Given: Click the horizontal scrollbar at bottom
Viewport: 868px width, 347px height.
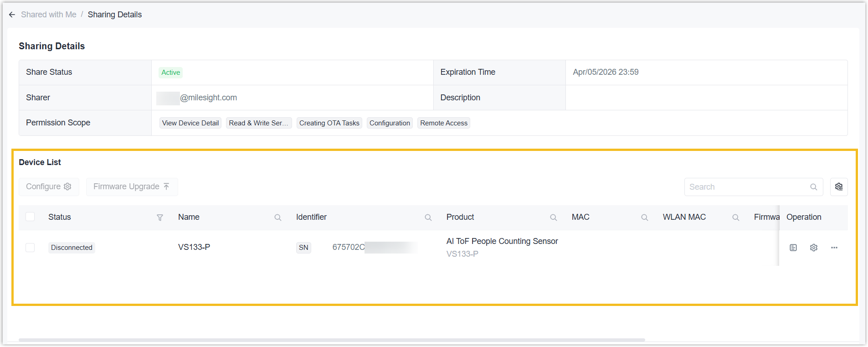Looking at the screenshot, I should 332,340.
